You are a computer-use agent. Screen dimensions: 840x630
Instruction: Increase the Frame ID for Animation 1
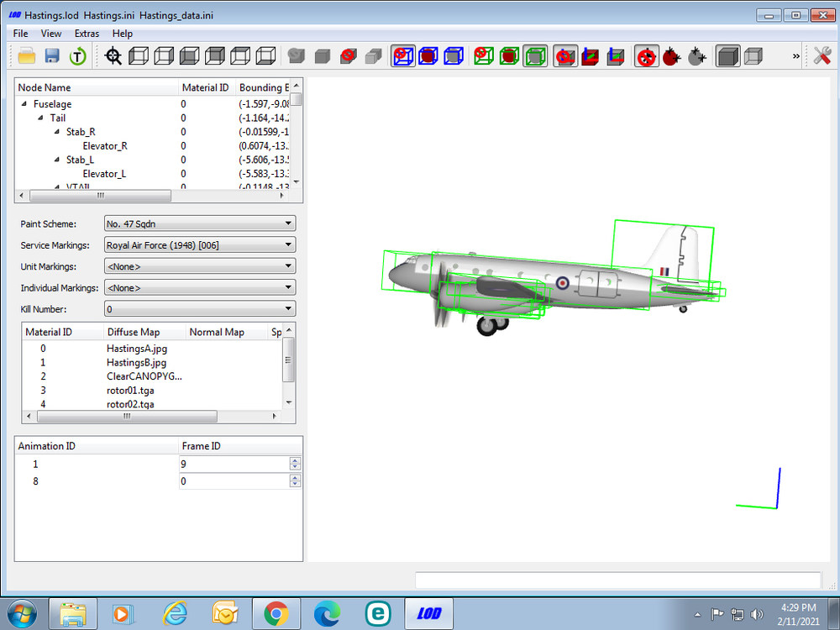[295, 460]
